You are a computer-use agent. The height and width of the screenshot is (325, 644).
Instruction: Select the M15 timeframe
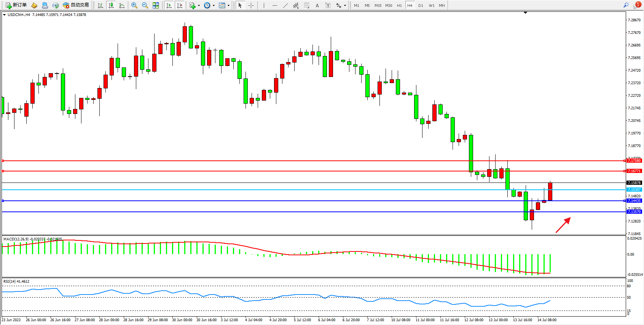378,5
